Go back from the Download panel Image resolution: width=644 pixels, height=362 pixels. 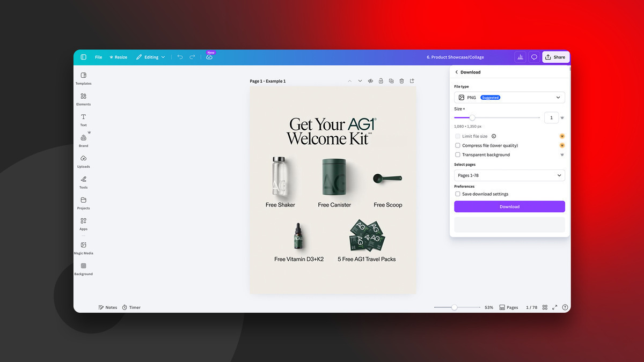457,72
